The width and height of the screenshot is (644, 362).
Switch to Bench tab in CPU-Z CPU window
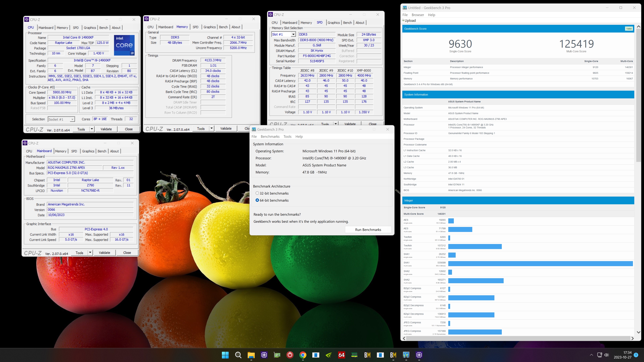[103, 27]
